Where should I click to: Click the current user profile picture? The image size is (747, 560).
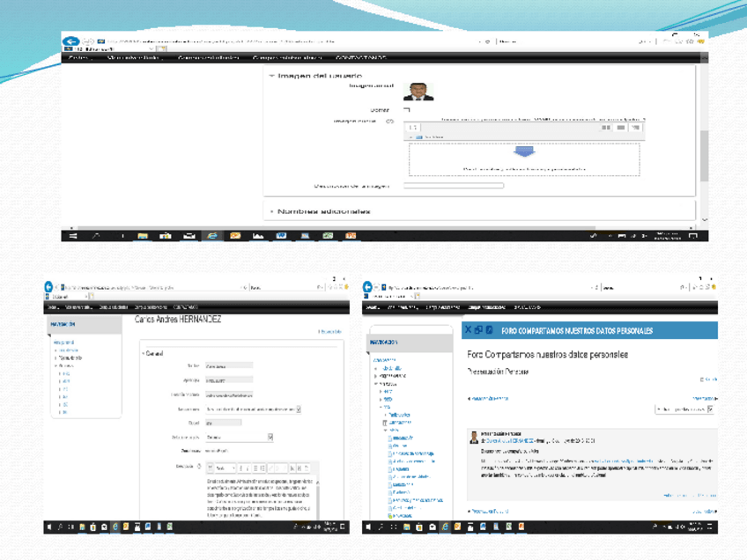pos(418,92)
